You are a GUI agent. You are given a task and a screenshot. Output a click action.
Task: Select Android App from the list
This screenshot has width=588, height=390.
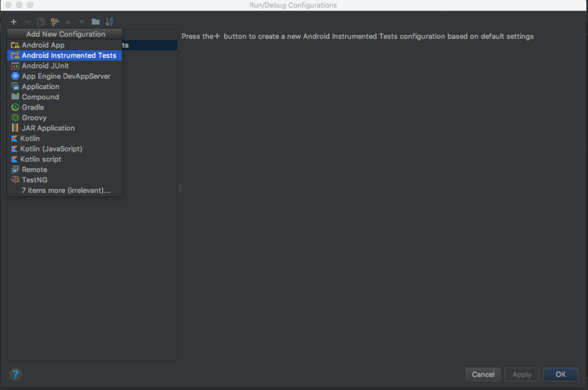(64, 45)
